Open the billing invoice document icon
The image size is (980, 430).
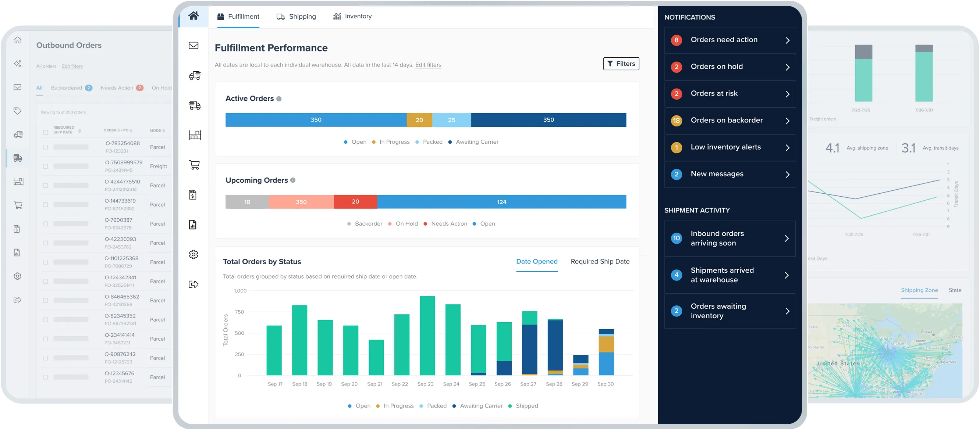193,195
